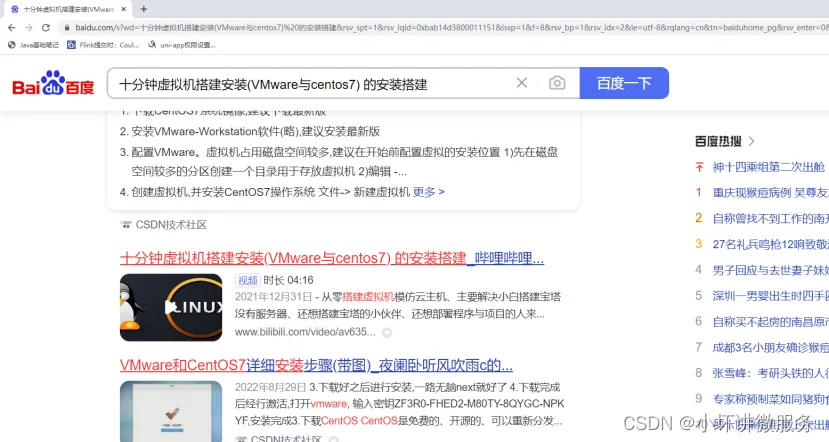Click the Baidu logo
This screenshot has width=829, height=442.
53,84
